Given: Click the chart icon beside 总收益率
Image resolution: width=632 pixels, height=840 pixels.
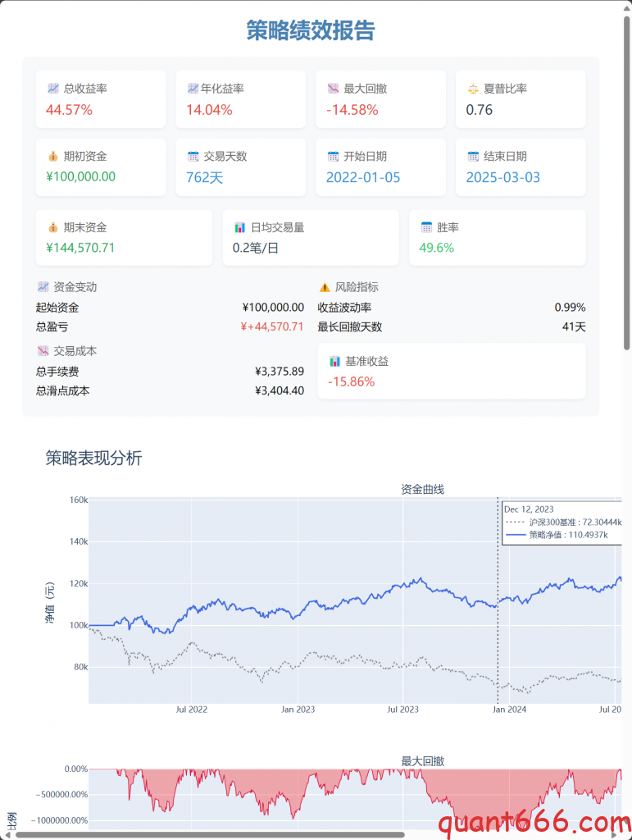Looking at the screenshot, I should pos(52,89).
